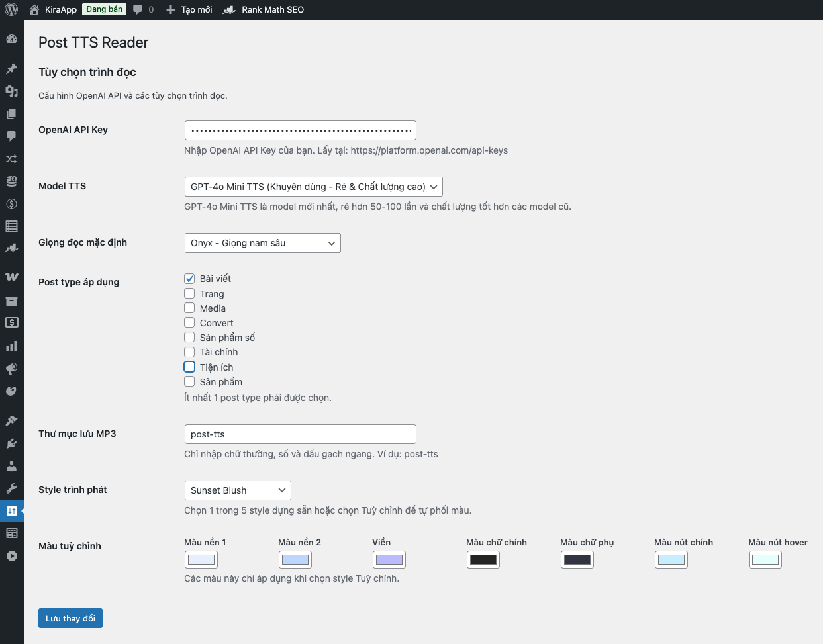Open the Style trình phát dropdown
The height and width of the screenshot is (644, 823).
(x=237, y=490)
